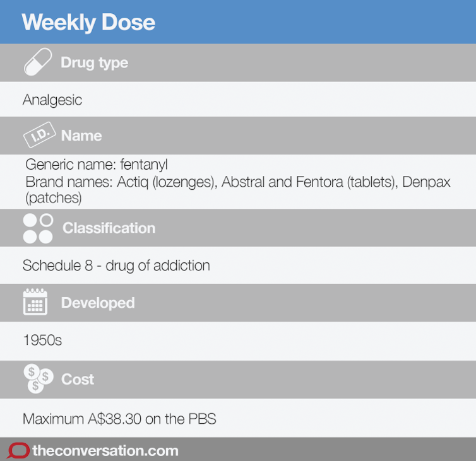Image resolution: width=476 pixels, height=461 pixels.
Task: Click the I.D. tag icon
Action: [39, 136]
